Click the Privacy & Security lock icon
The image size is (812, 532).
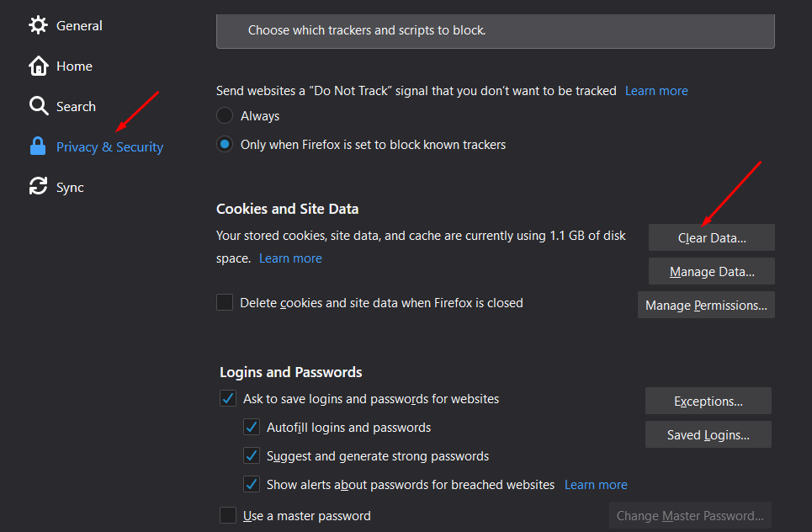point(38,146)
